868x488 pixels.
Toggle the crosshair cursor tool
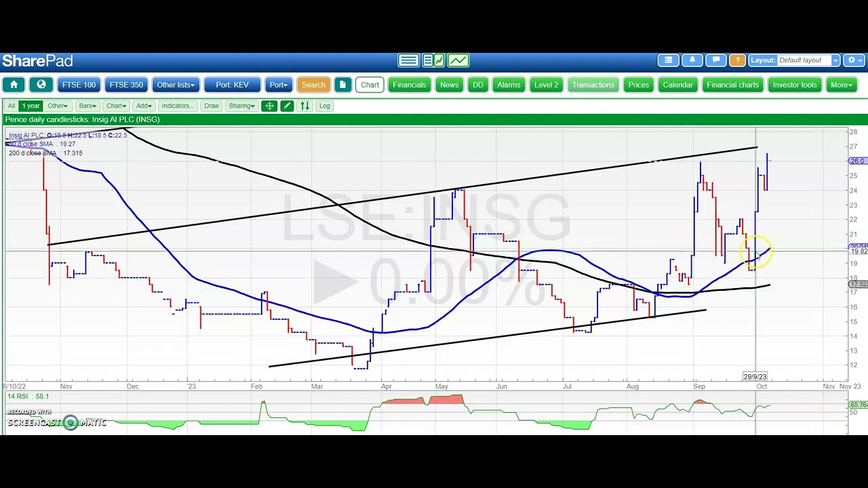point(269,106)
